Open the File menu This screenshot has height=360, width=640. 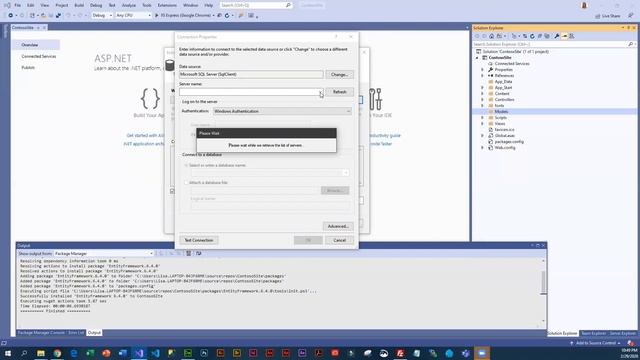pyautogui.click(x=18, y=5)
